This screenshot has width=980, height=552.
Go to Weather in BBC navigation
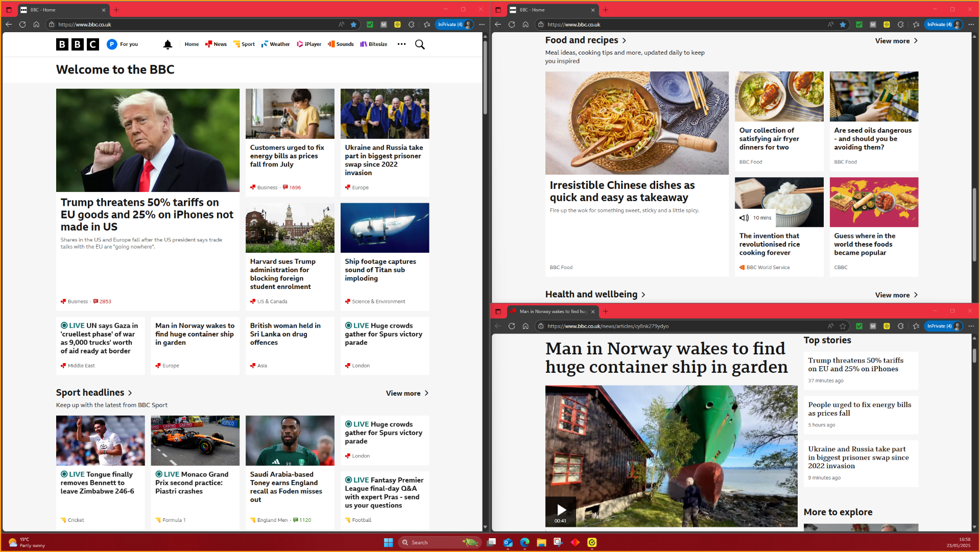coord(275,44)
